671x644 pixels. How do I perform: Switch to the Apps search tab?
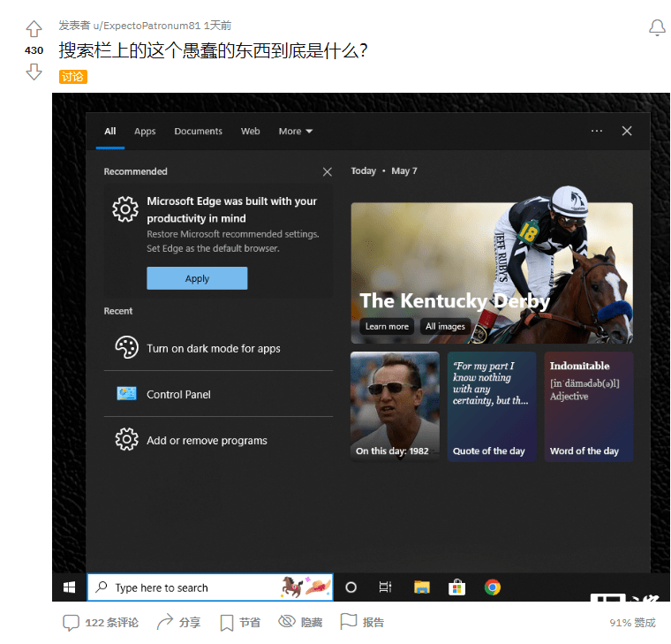(145, 131)
